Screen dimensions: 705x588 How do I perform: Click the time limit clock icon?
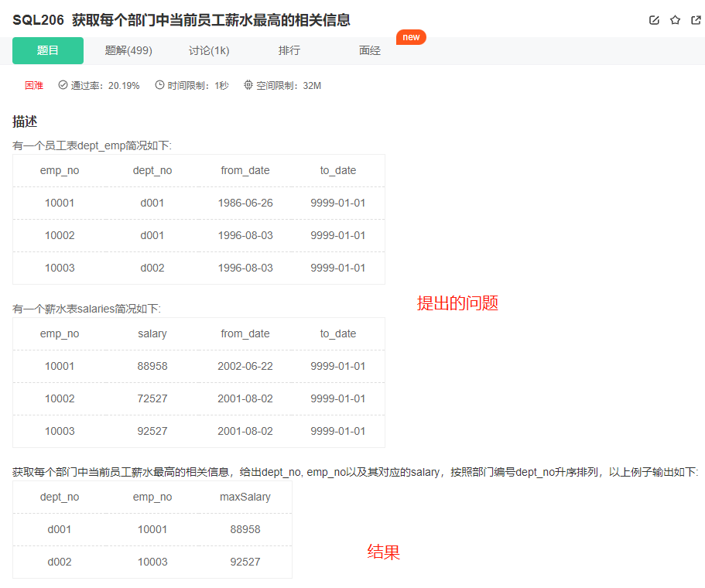159,85
